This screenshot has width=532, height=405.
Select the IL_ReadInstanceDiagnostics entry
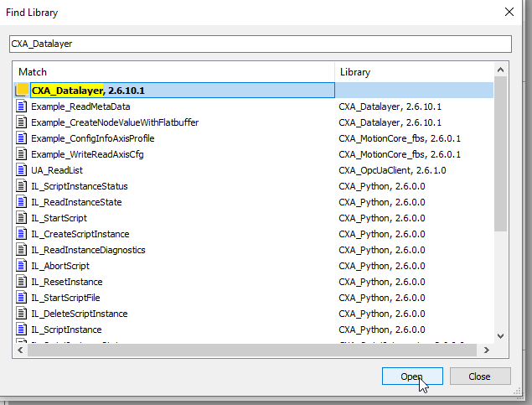point(88,250)
